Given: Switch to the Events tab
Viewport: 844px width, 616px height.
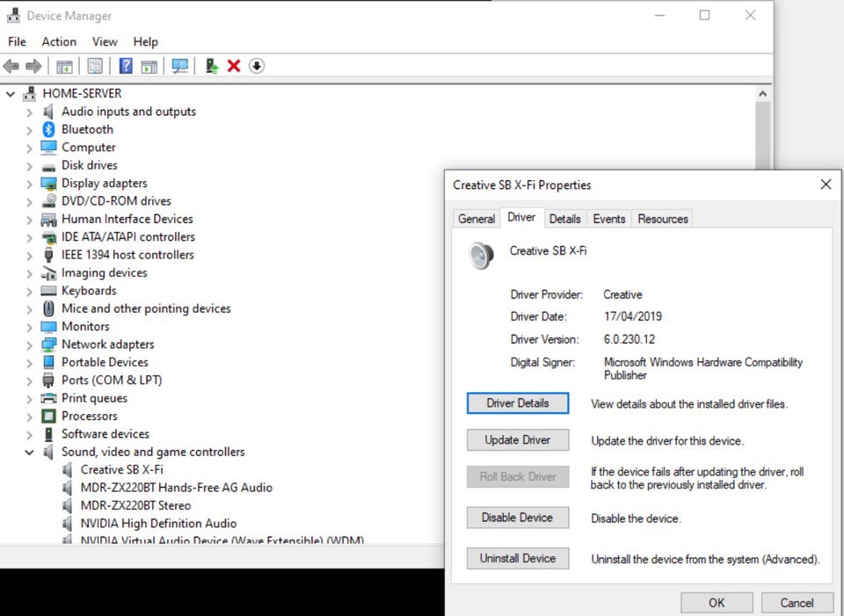Looking at the screenshot, I should tap(608, 219).
